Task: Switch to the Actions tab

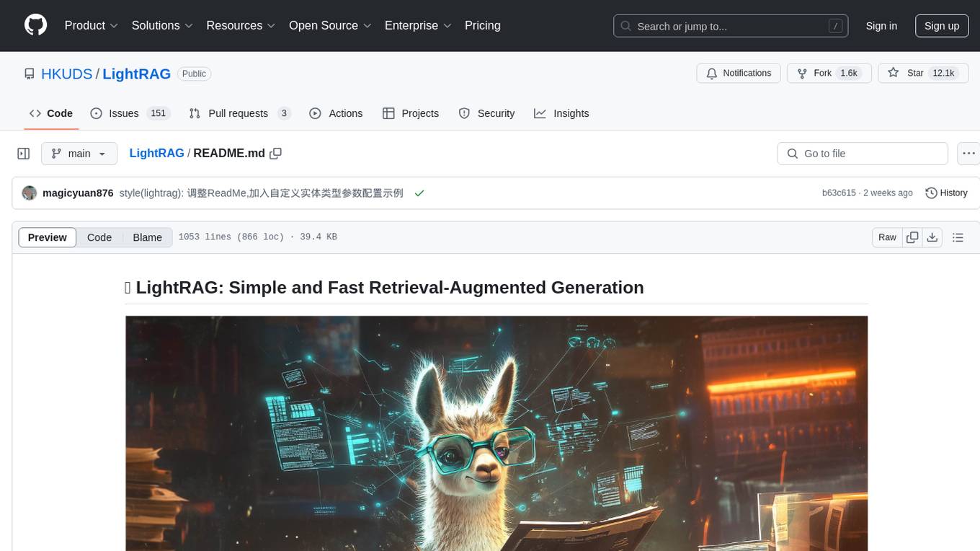Action: point(336,113)
